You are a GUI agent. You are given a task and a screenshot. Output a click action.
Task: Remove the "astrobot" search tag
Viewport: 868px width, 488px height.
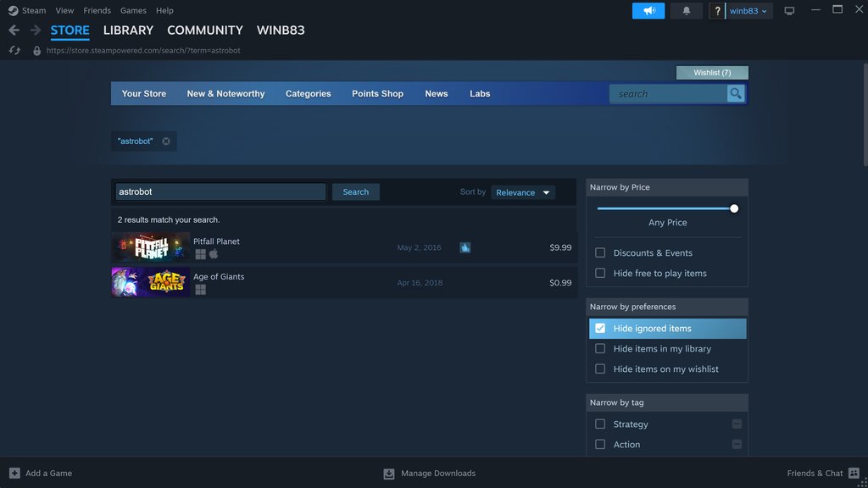pos(166,141)
